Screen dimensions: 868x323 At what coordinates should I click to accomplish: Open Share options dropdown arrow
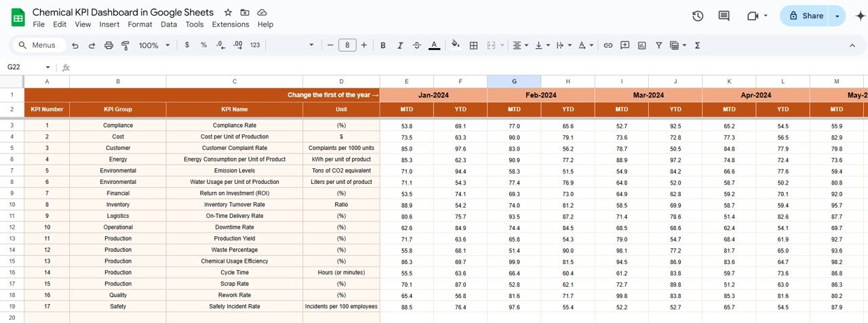(837, 16)
